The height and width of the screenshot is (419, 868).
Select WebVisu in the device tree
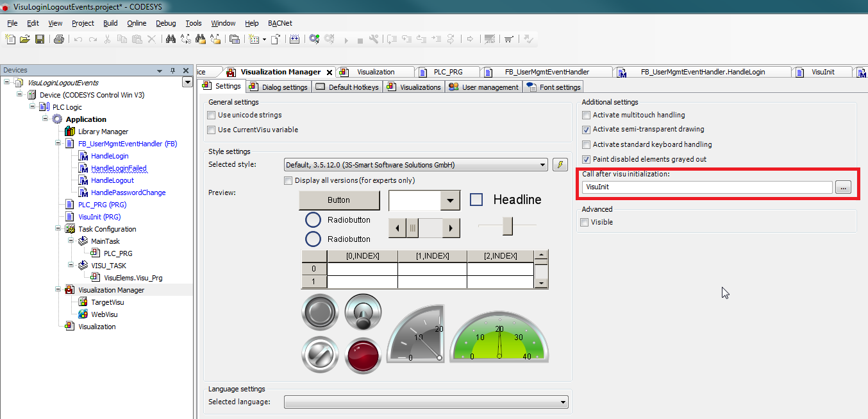click(104, 314)
